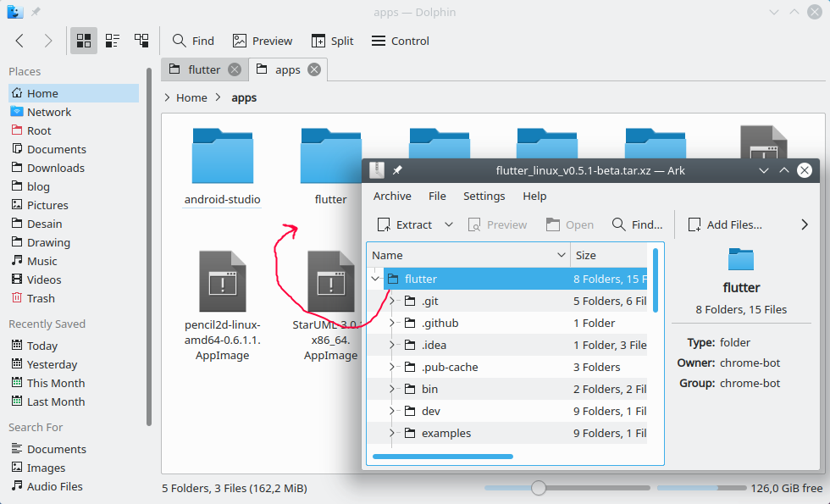830x504 pixels.
Task: Open the Archive menu in Ark
Action: coord(392,196)
